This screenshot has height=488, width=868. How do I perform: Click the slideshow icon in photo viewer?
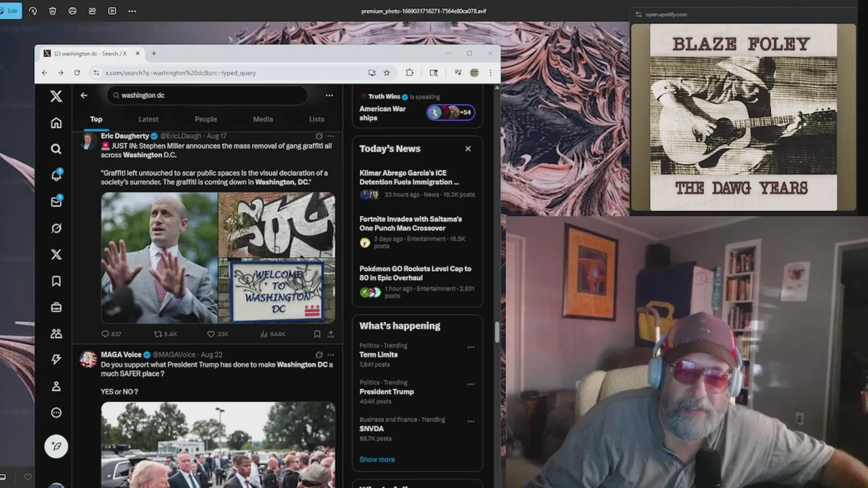[x=112, y=11]
